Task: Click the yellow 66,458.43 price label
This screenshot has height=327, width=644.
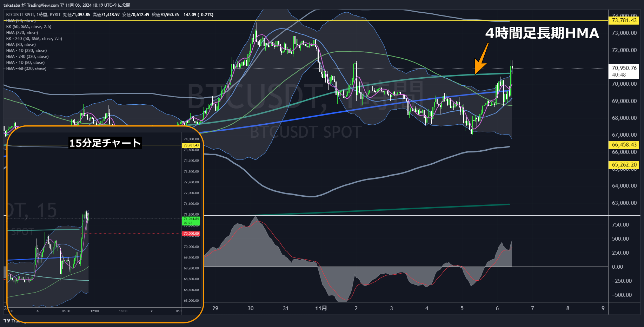Action: 624,145
